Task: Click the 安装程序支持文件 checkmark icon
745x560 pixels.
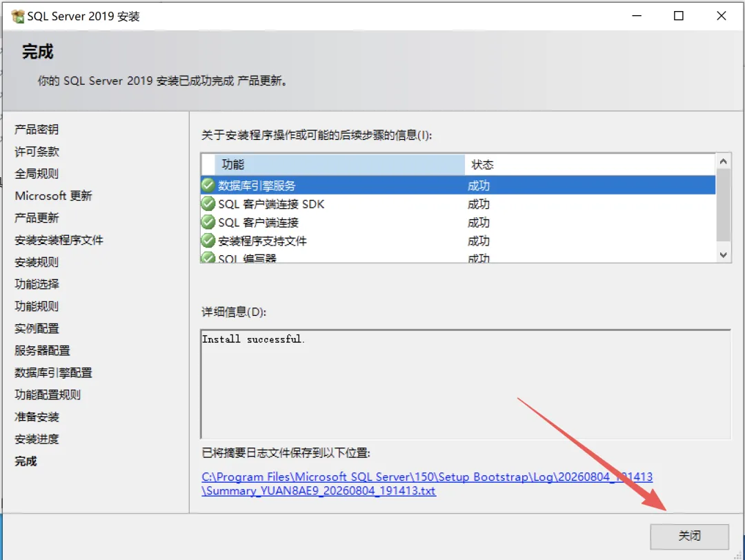Action: [208, 241]
